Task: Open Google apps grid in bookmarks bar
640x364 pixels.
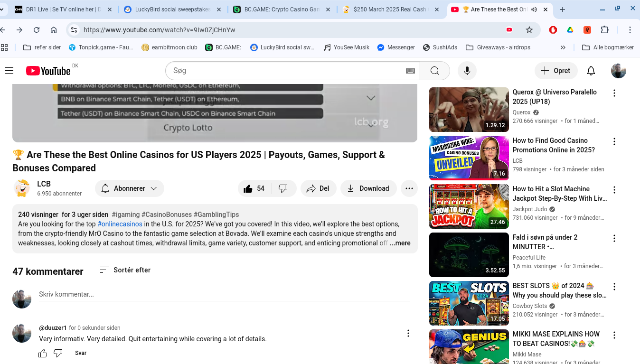Action: pyautogui.click(x=5, y=47)
